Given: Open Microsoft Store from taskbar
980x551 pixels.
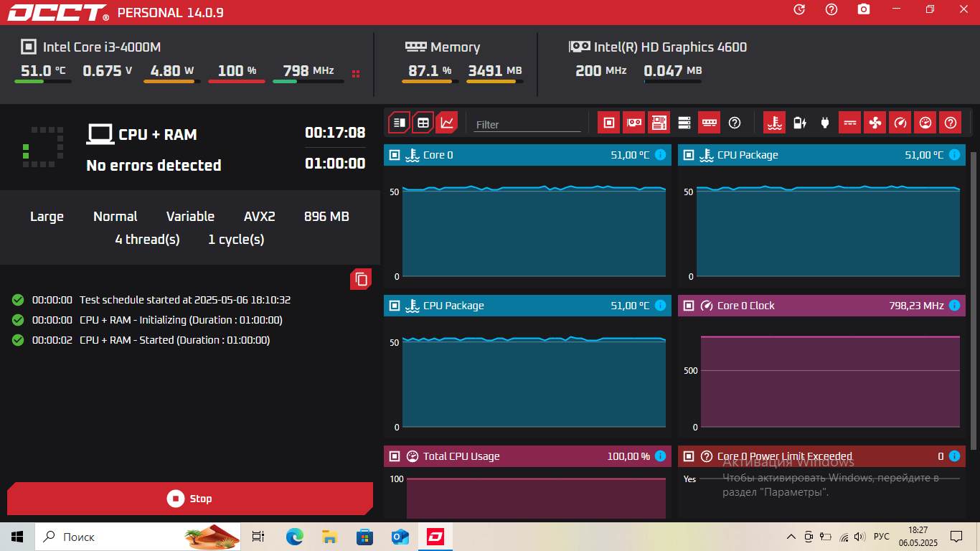Looking at the screenshot, I should [364, 537].
